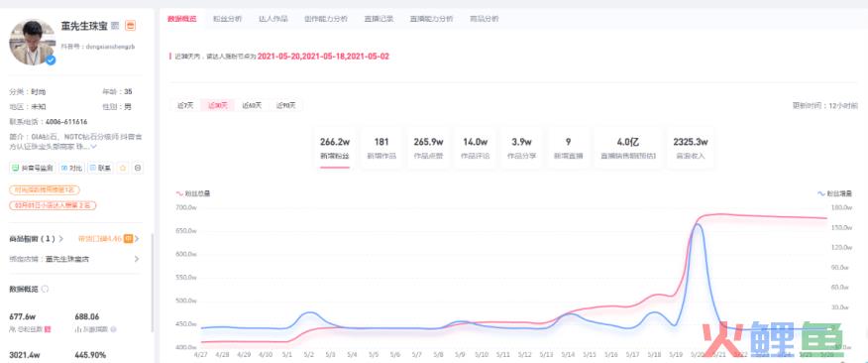Click the info icon next to left-panel 数据概览
868x363 pixels.
coord(45,289)
